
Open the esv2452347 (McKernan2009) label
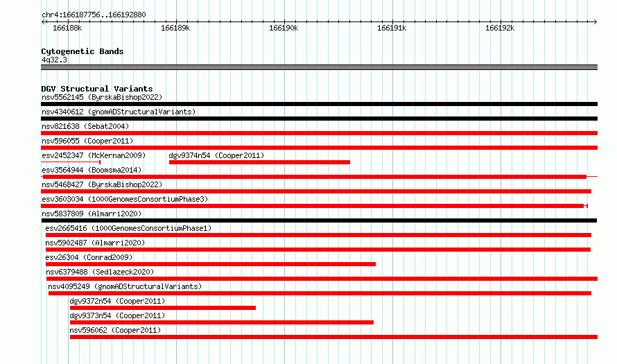click(x=94, y=155)
